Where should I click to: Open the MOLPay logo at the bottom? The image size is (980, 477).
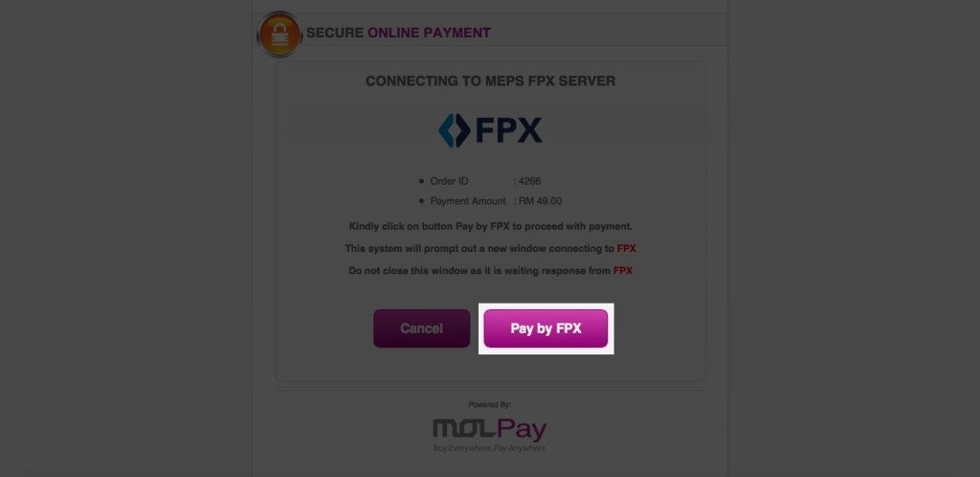[x=490, y=429]
